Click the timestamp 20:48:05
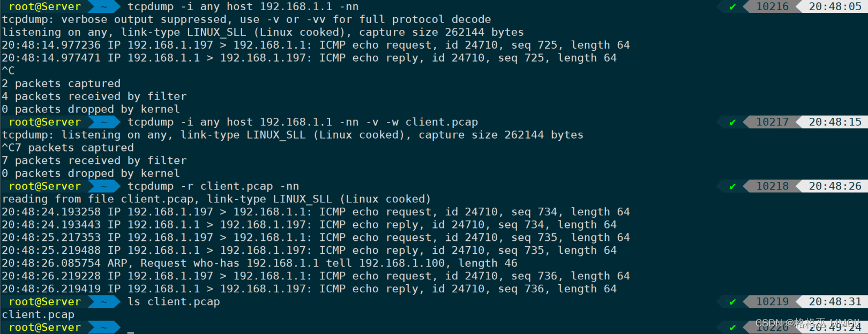 (835, 7)
